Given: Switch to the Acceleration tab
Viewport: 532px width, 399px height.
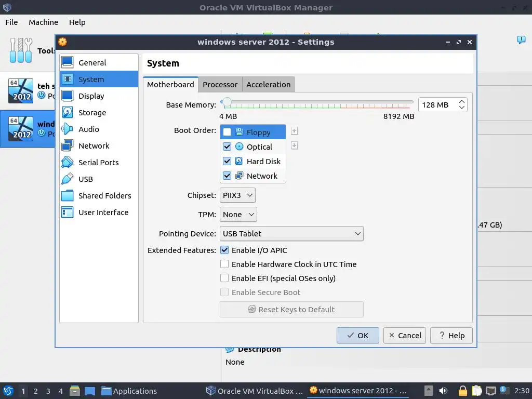Looking at the screenshot, I should pos(269,85).
